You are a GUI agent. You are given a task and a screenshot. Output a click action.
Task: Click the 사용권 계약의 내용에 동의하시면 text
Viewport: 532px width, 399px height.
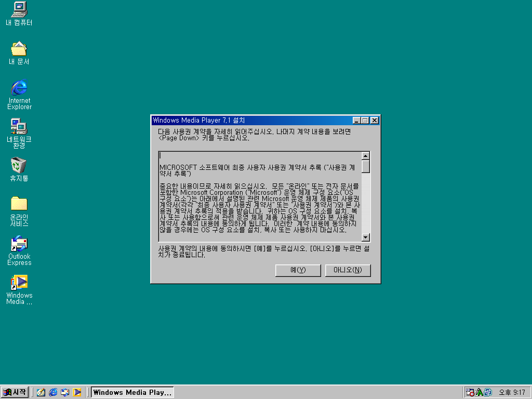[205, 249]
